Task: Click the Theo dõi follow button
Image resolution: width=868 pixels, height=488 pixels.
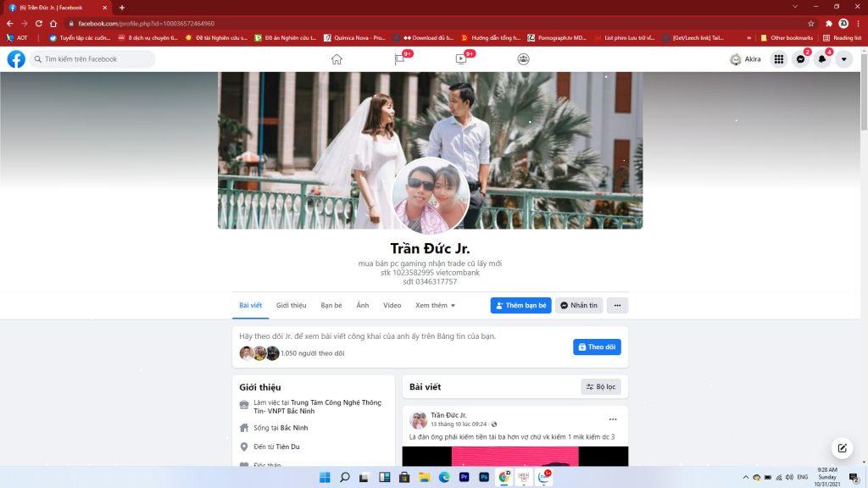Action: click(597, 347)
